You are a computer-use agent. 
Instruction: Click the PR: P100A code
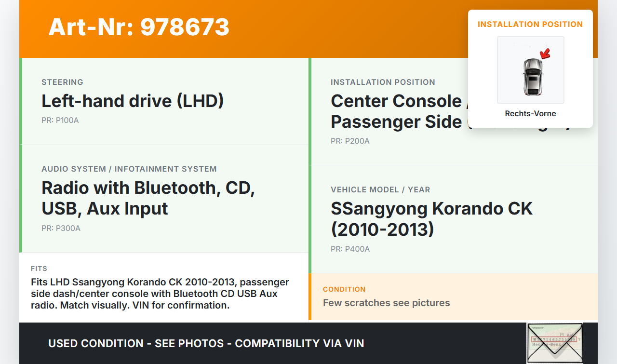(60, 121)
